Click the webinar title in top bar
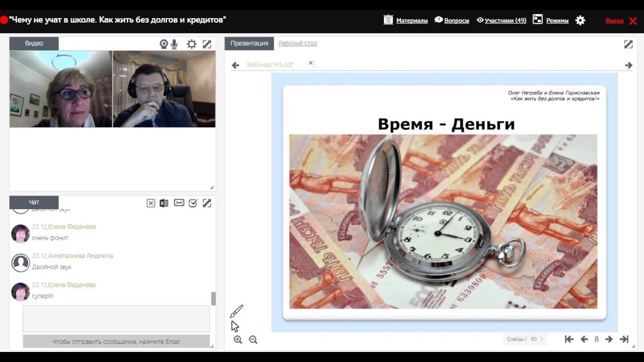The image size is (644, 362). click(118, 20)
